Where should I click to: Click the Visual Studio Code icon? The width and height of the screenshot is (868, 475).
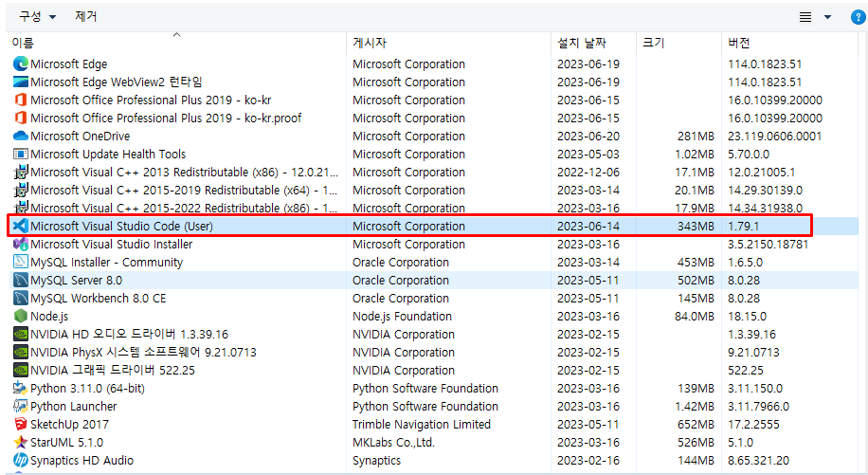coord(21,226)
